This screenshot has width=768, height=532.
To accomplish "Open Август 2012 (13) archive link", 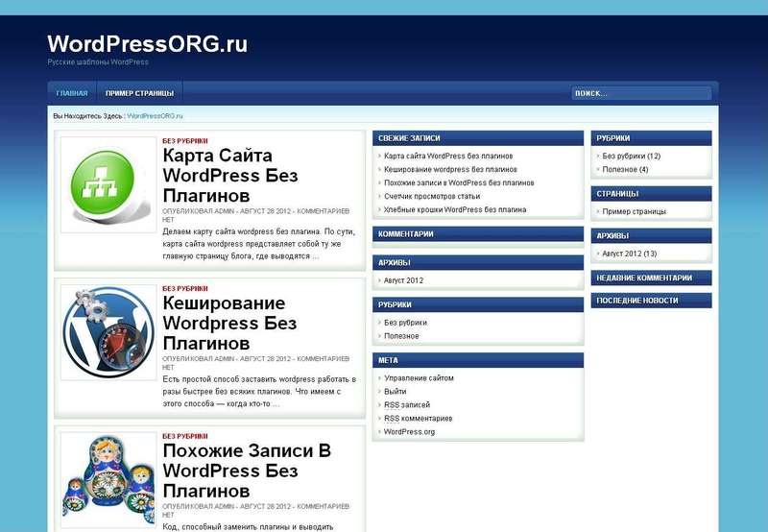I will pyautogui.click(x=630, y=254).
